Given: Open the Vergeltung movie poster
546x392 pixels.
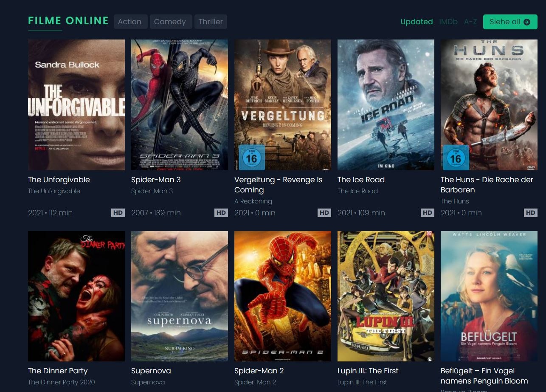Looking at the screenshot, I should click(x=283, y=105).
